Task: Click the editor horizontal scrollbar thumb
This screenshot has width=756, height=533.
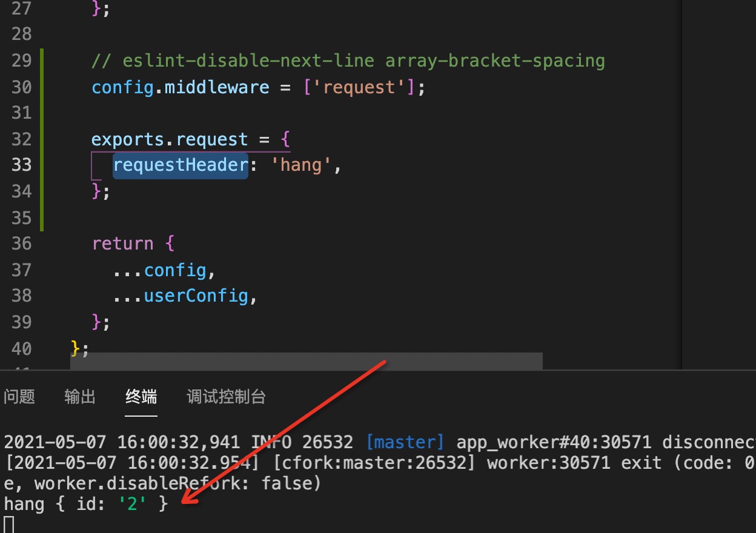Action: pyautogui.click(x=307, y=361)
